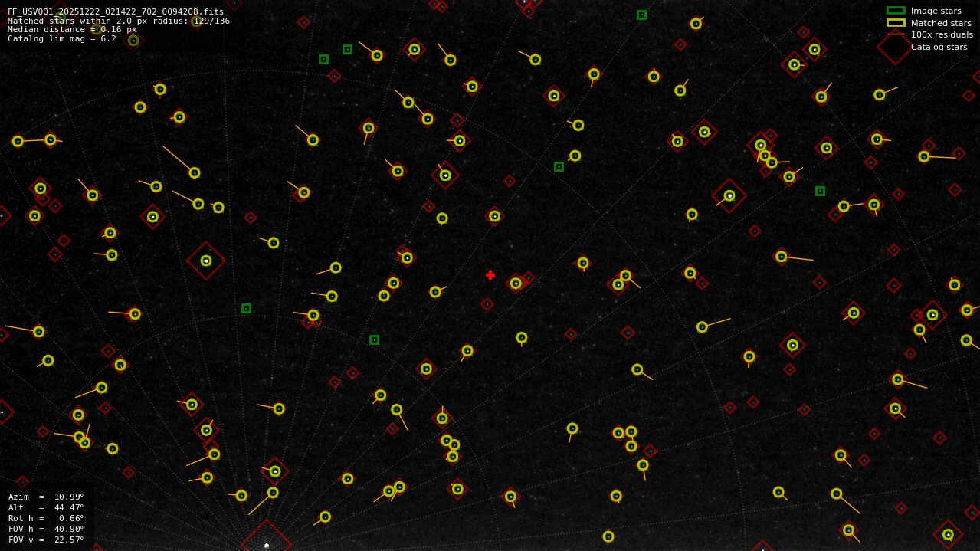The image size is (980, 551).
Task: Click the 'Matched stars' legend label
Action: pos(941,23)
